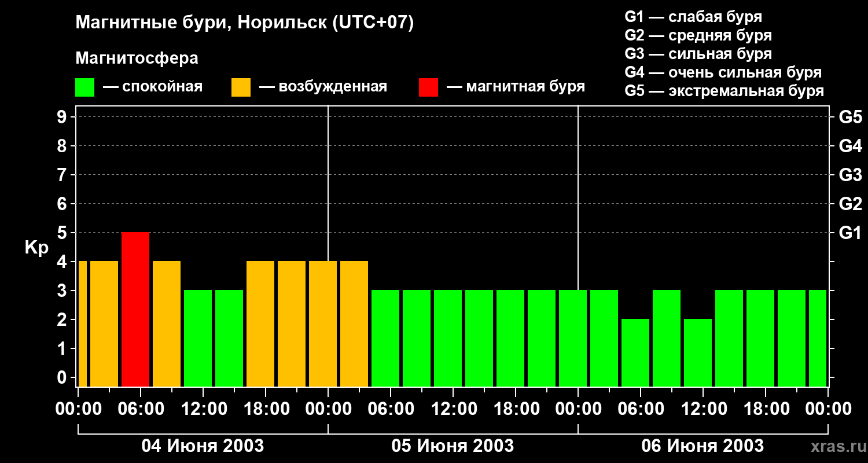This screenshot has height=463, width=868.
Task: Click the red 'магнитная буря' legend swatch
Action: 428,87
